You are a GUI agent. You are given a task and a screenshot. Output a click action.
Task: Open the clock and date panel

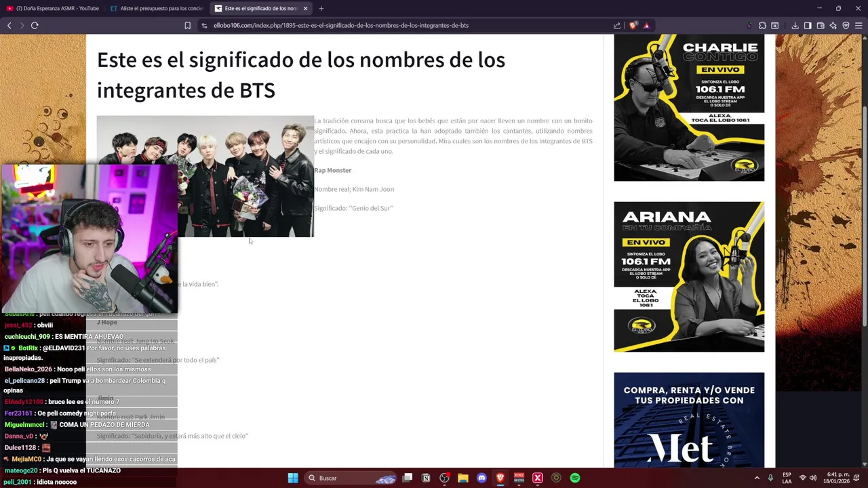pos(837,478)
